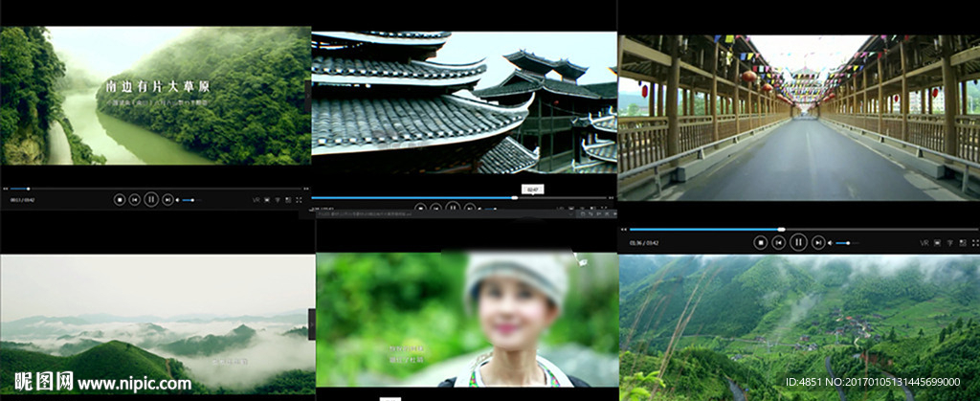The width and height of the screenshot is (980, 401).
Task: Go to previous track in covered bridge player
Action: pyautogui.click(x=779, y=242)
